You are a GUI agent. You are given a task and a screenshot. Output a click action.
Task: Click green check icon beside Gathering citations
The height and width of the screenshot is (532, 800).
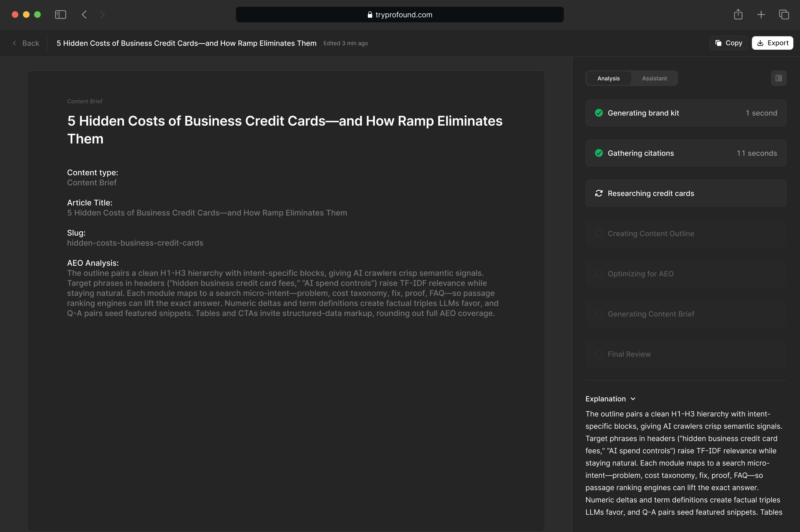(x=599, y=153)
